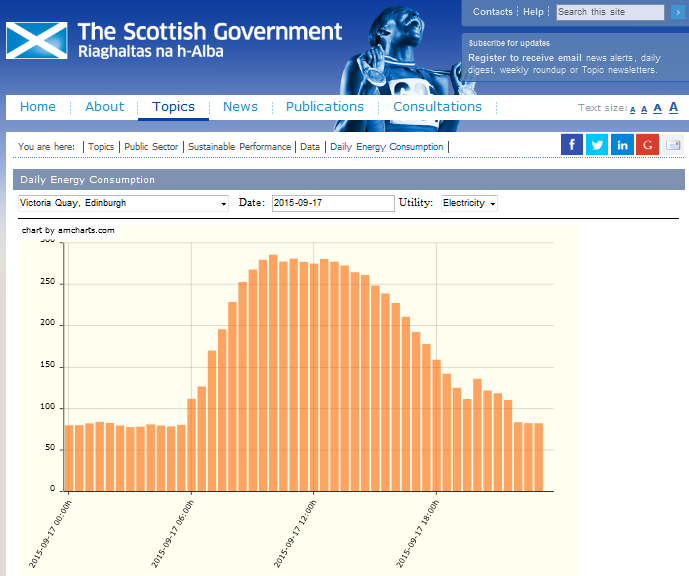The image size is (689, 576).
Task: Select the smallest text size A
Action: click(x=633, y=110)
